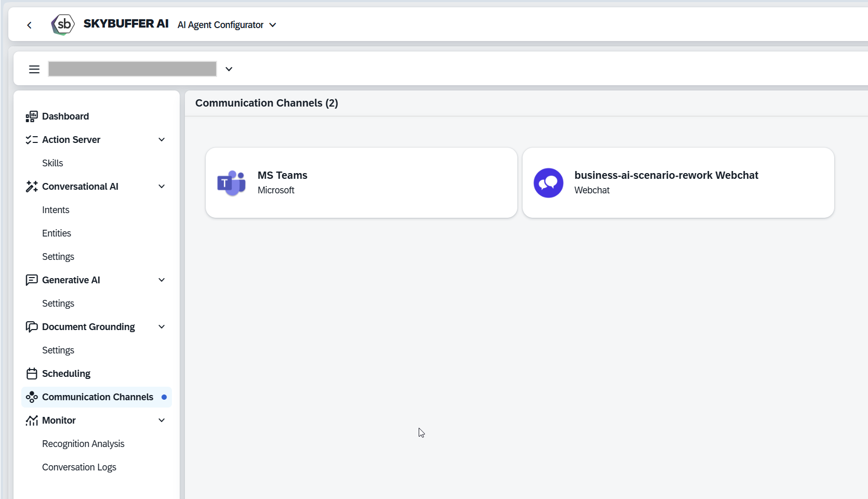Open the MS Teams channel card
The image size is (868, 499).
pos(362,183)
